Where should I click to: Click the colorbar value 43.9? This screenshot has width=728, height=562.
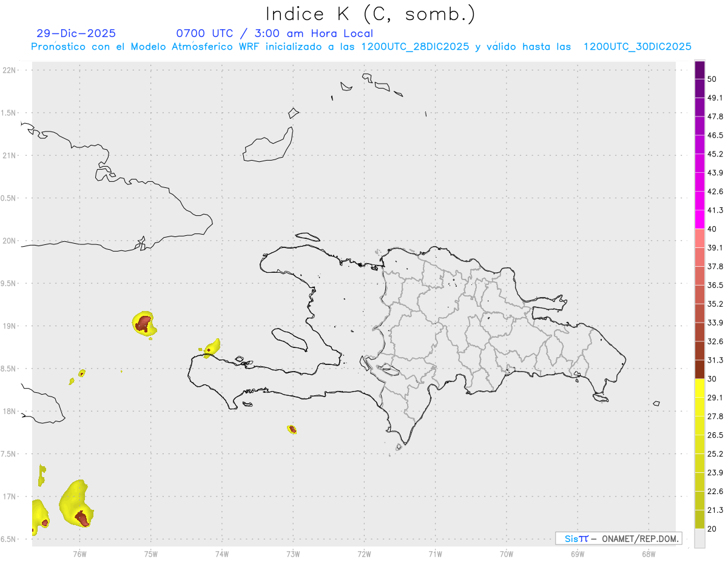tap(715, 173)
